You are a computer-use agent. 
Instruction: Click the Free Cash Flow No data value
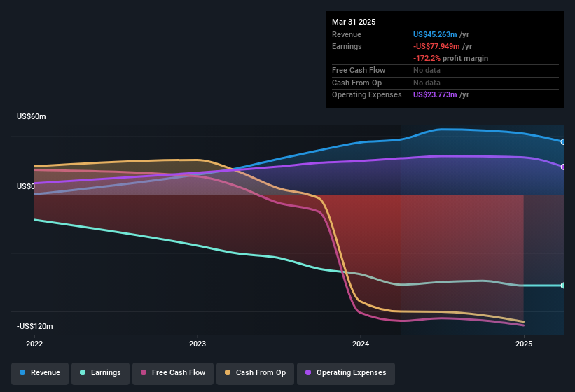click(427, 70)
